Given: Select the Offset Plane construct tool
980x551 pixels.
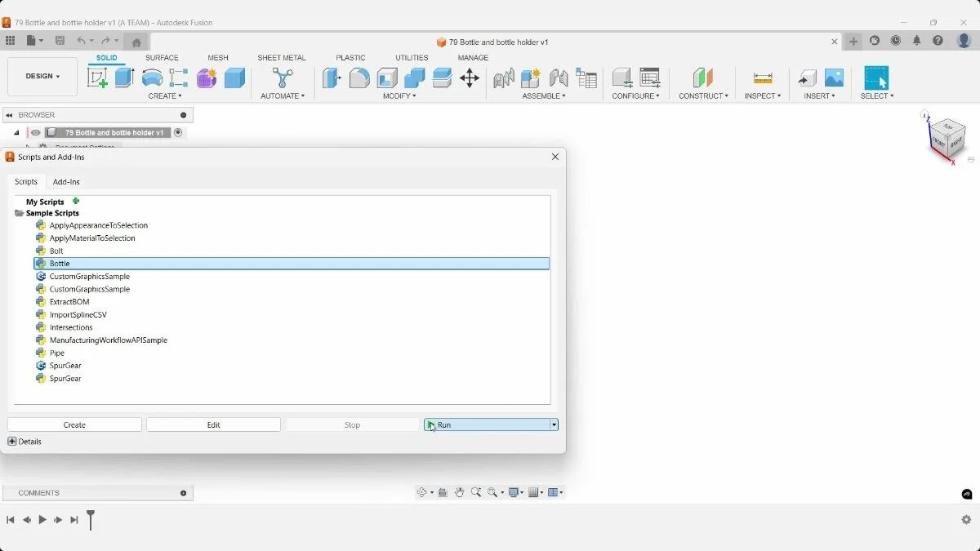Looking at the screenshot, I should click(x=703, y=78).
